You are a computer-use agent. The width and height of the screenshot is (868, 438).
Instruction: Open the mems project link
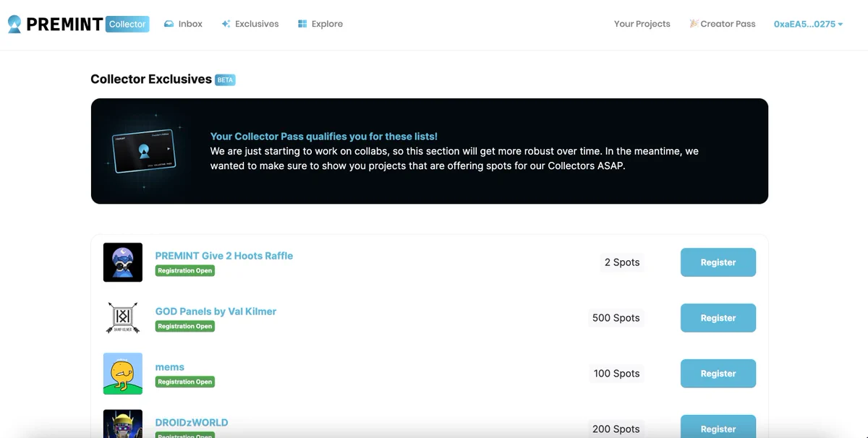coord(170,367)
